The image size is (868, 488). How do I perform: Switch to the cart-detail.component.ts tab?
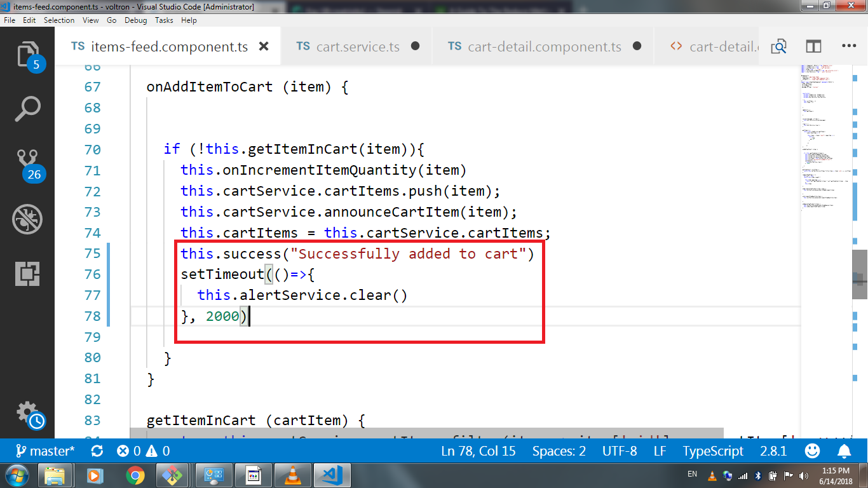[x=543, y=46]
